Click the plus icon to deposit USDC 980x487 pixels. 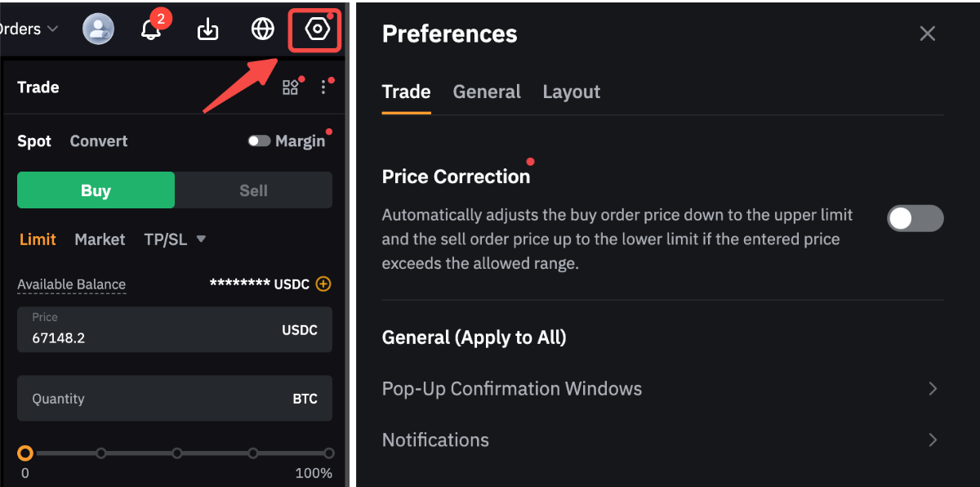click(323, 284)
